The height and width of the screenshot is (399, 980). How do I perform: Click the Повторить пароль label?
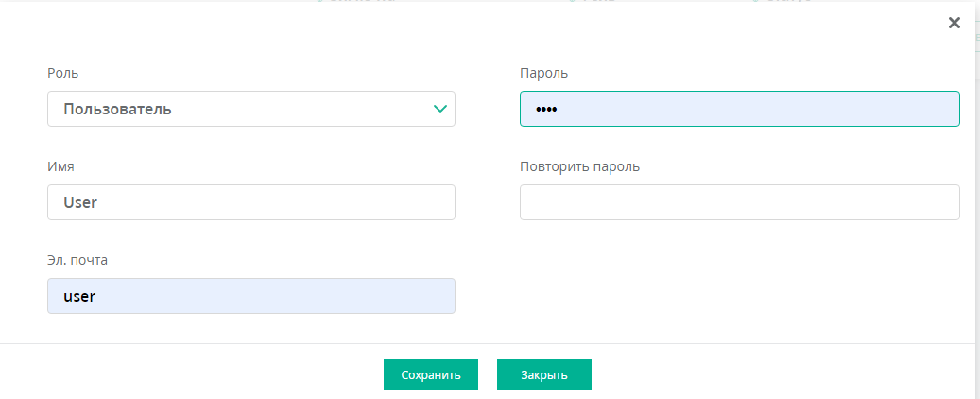[x=579, y=167]
